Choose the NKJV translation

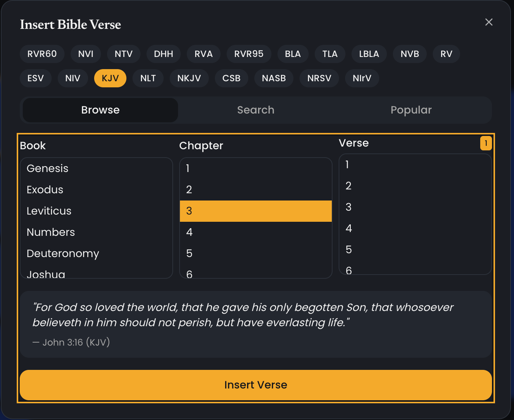point(189,78)
